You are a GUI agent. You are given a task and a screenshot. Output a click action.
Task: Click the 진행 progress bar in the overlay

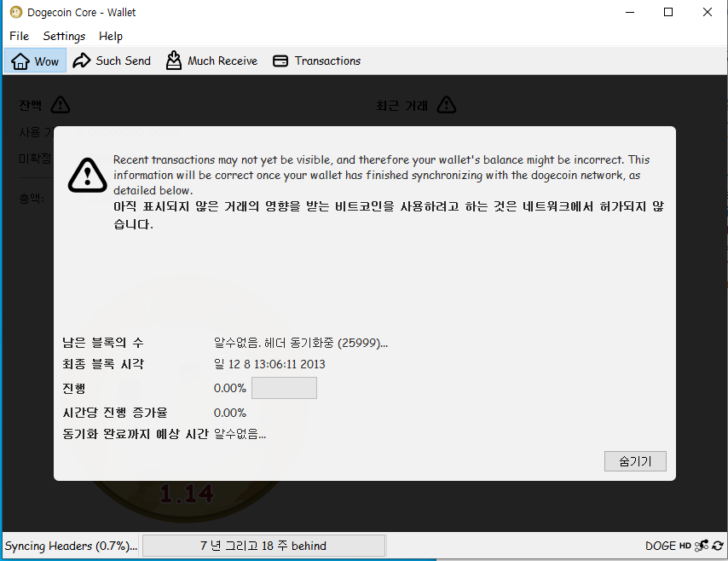284,388
